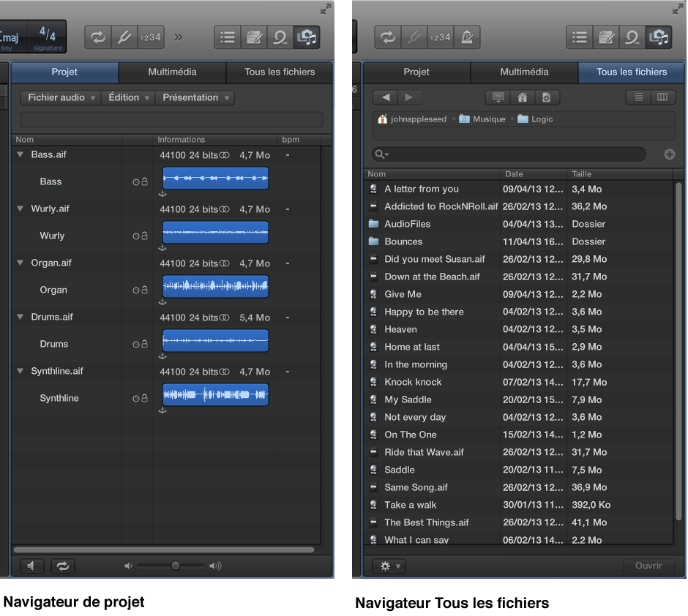The height and width of the screenshot is (616, 688).
Task: Open the Apple Loops browser icon
Action: tap(280, 37)
